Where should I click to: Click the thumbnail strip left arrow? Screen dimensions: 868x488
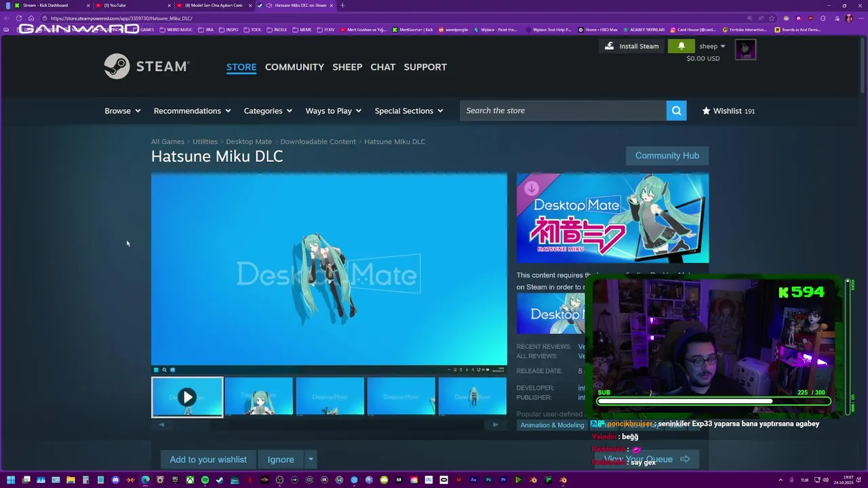pyautogui.click(x=161, y=425)
